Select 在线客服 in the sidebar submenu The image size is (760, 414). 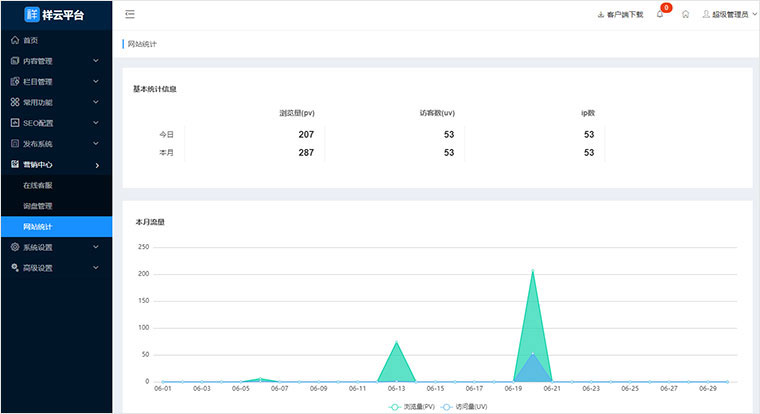click(38, 185)
